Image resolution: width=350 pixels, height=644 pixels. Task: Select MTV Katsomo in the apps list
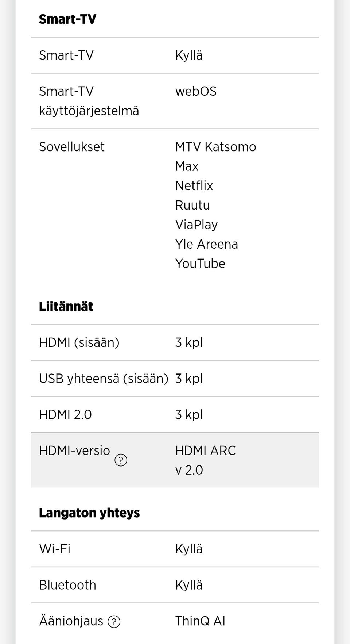coord(215,147)
